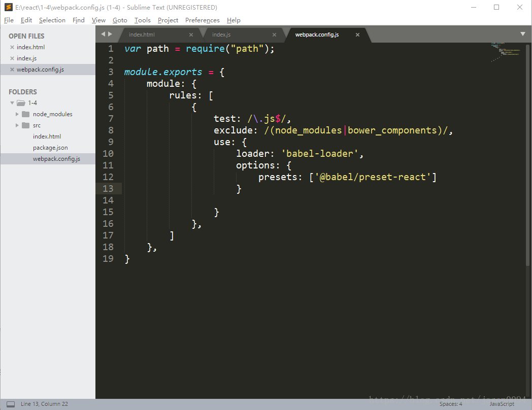Close the Sublime Text window
532x410 pixels.
pos(519,7)
